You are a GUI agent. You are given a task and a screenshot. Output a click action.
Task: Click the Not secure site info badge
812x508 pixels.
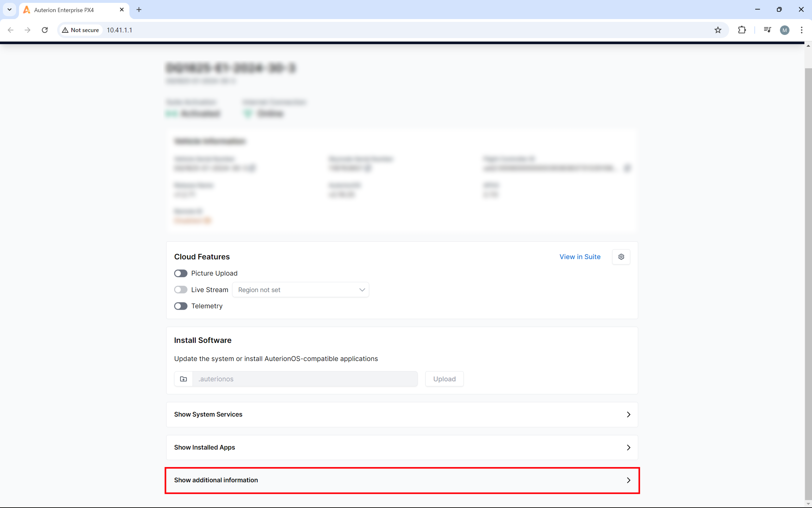tap(81, 30)
